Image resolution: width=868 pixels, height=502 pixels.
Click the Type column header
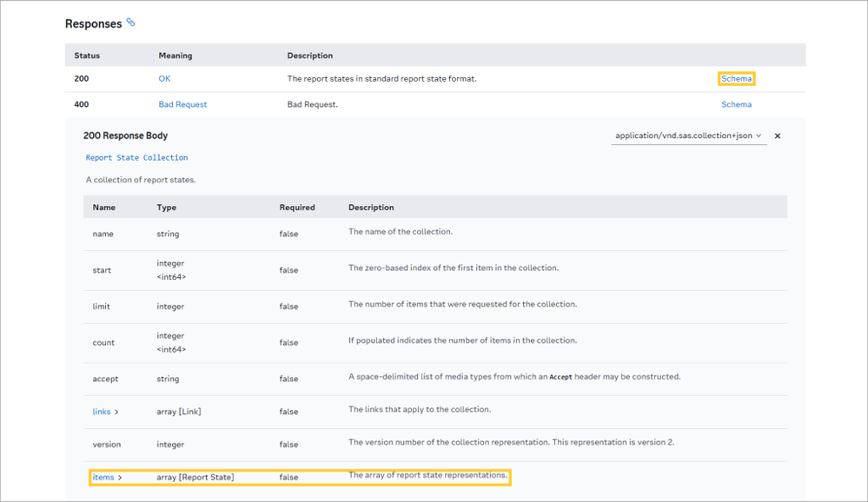pos(166,208)
